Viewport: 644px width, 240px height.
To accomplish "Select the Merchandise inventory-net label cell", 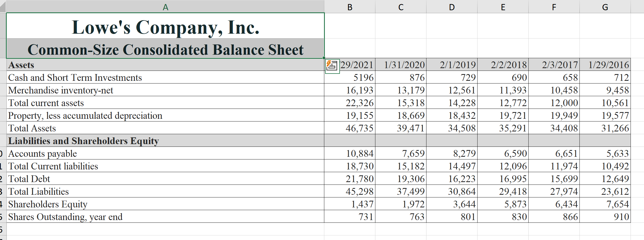I will (165, 90).
